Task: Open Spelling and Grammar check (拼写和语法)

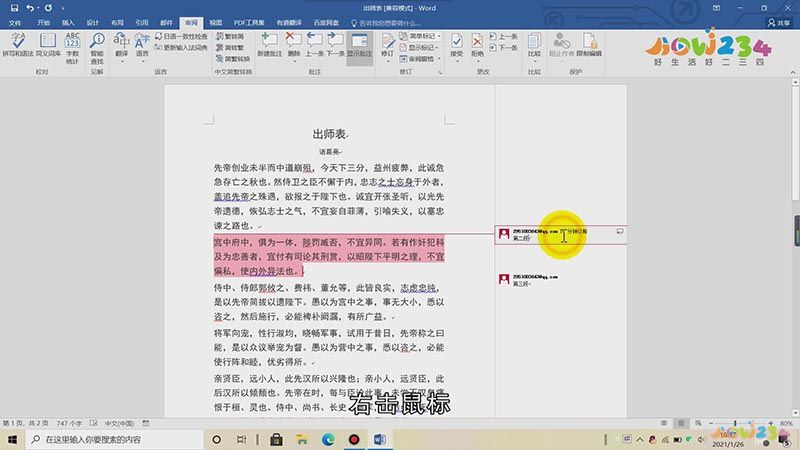Action: pos(18,45)
